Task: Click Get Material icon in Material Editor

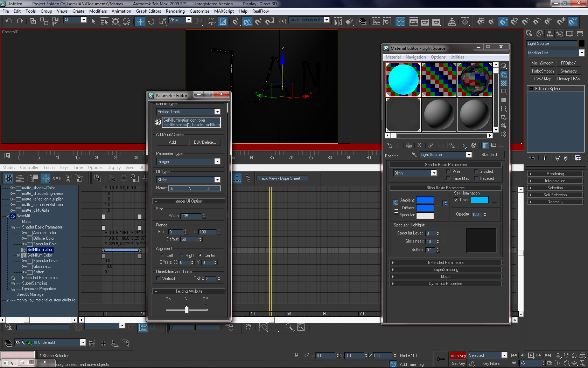Action: point(390,145)
